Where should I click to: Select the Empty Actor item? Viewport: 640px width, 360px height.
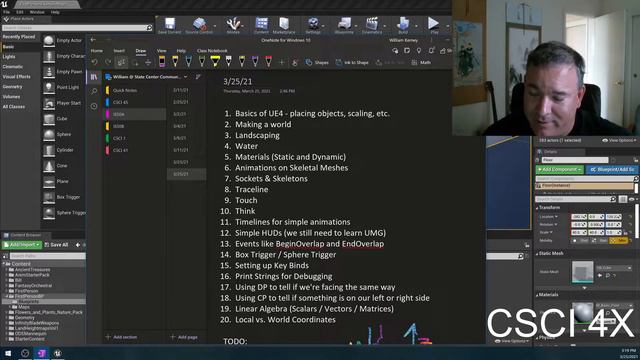click(63, 40)
